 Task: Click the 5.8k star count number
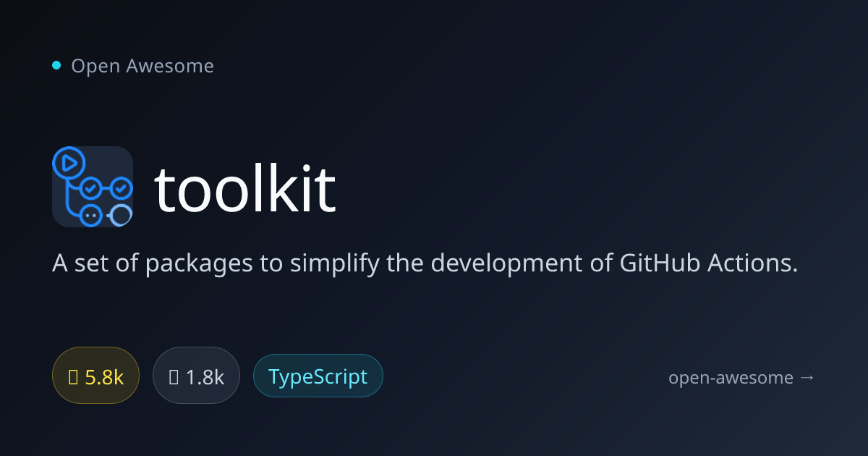point(104,377)
